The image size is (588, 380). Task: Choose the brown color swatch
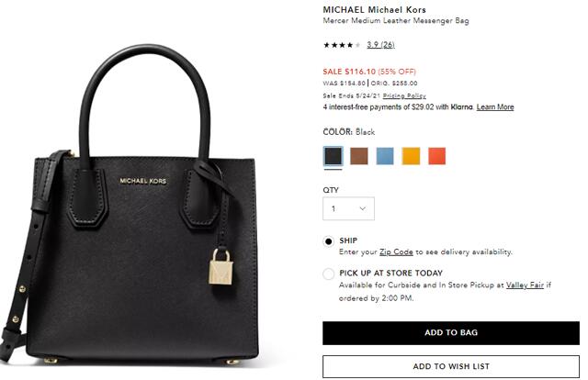pyautogui.click(x=359, y=156)
